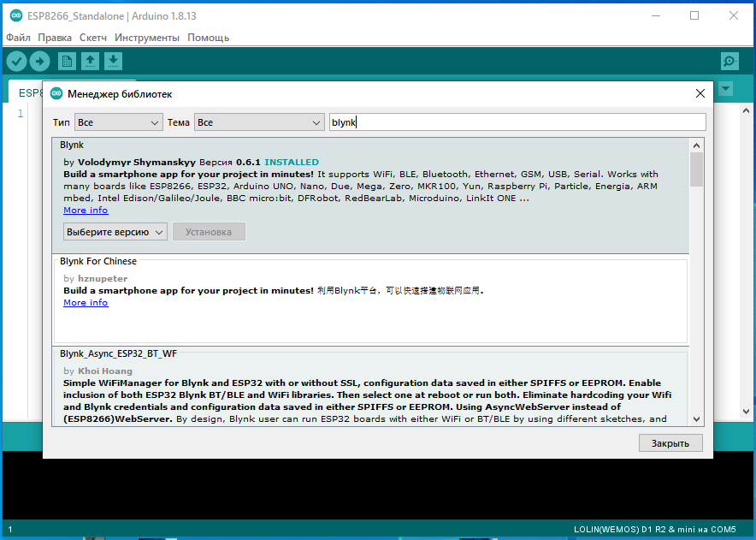Viewport: 756px width, 540px height.
Task: Click the Save sketch icon
Action: point(113,61)
